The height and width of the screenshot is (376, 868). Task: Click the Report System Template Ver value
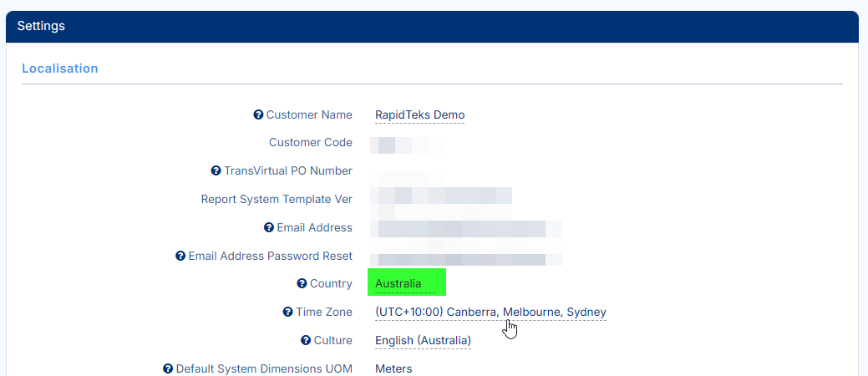tap(443, 196)
